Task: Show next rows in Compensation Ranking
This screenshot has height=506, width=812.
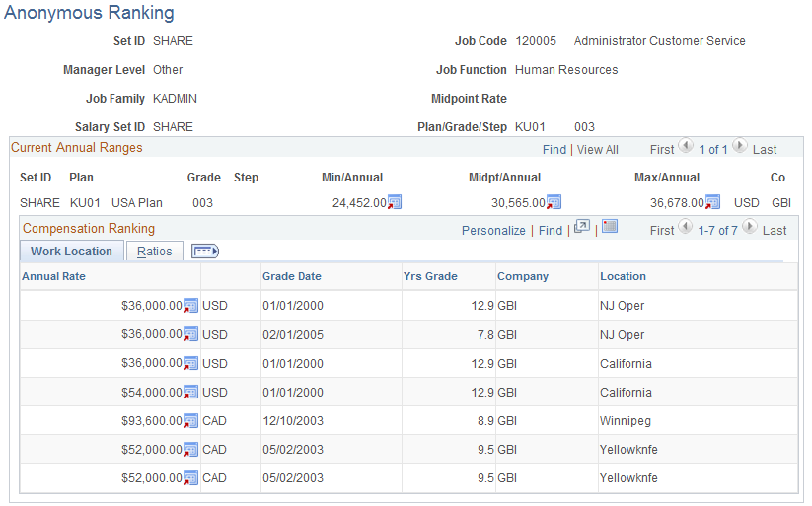Action: click(x=749, y=226)
